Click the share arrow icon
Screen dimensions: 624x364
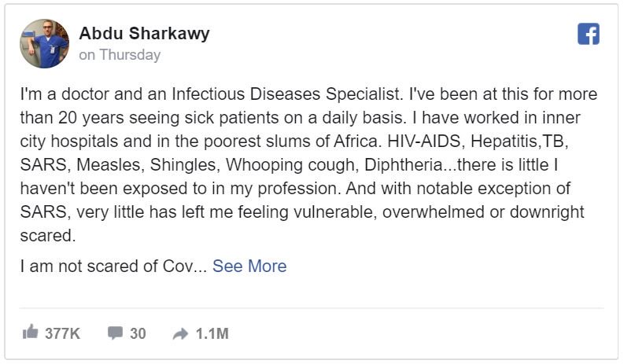click(180, 333)
